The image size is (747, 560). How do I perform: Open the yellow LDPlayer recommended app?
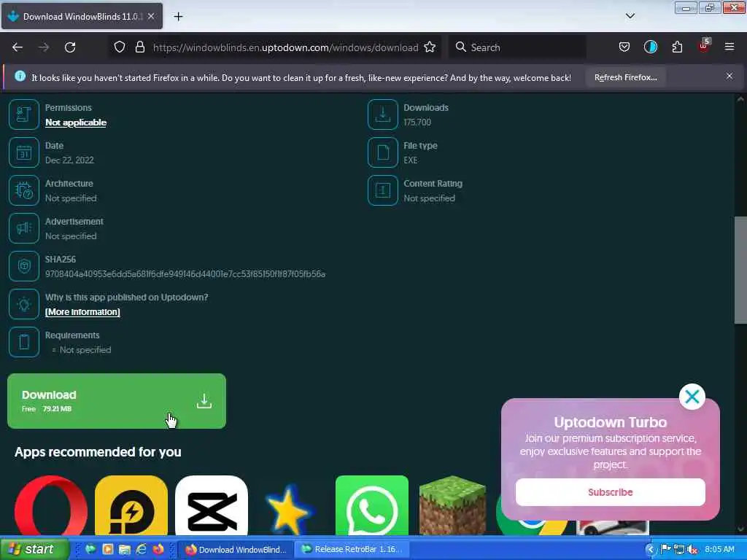tap(131, 505)
